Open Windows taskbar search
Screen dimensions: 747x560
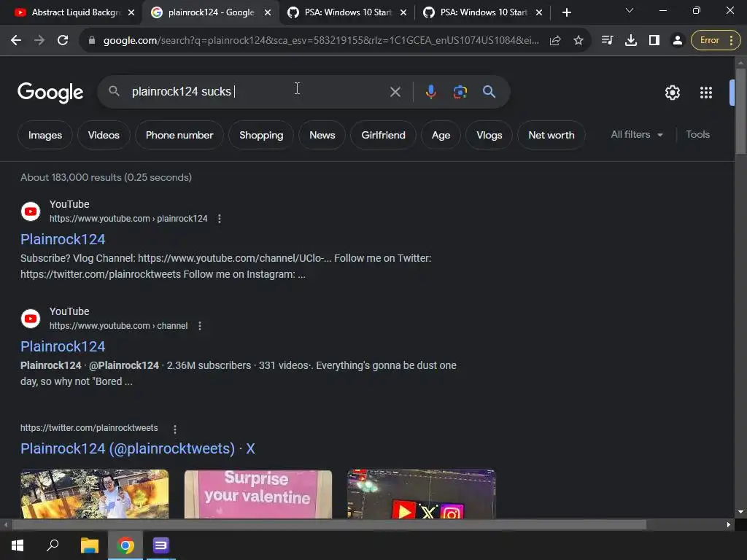[x=53, y=545]
